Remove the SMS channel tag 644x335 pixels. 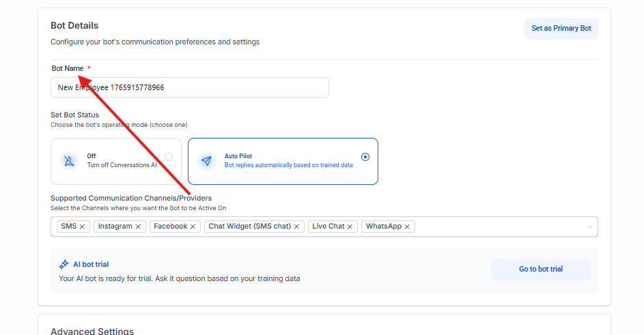point(83,227)
